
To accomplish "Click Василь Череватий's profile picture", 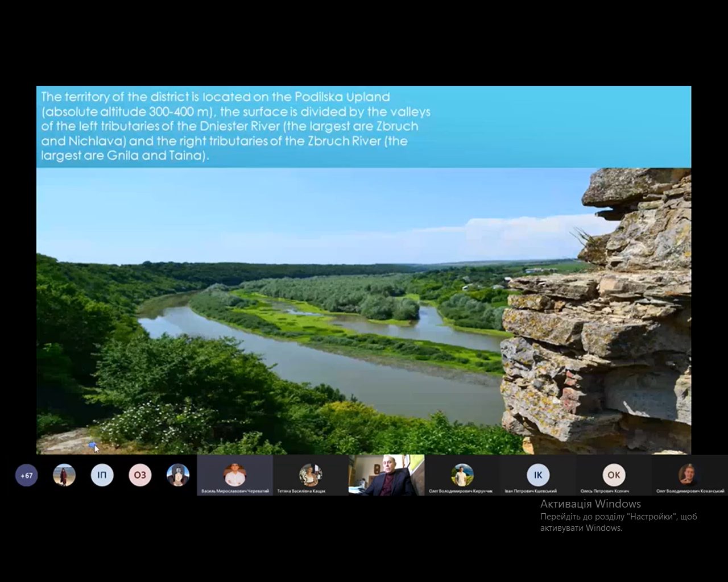I will click(x=234, y=474).
